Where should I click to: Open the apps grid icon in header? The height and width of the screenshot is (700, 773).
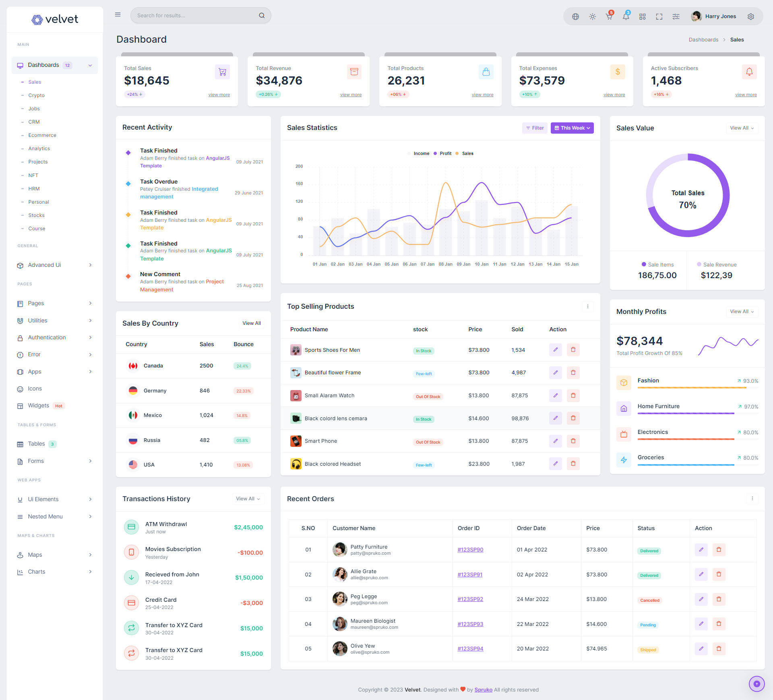pyautogui.click(x=642, y=17)
